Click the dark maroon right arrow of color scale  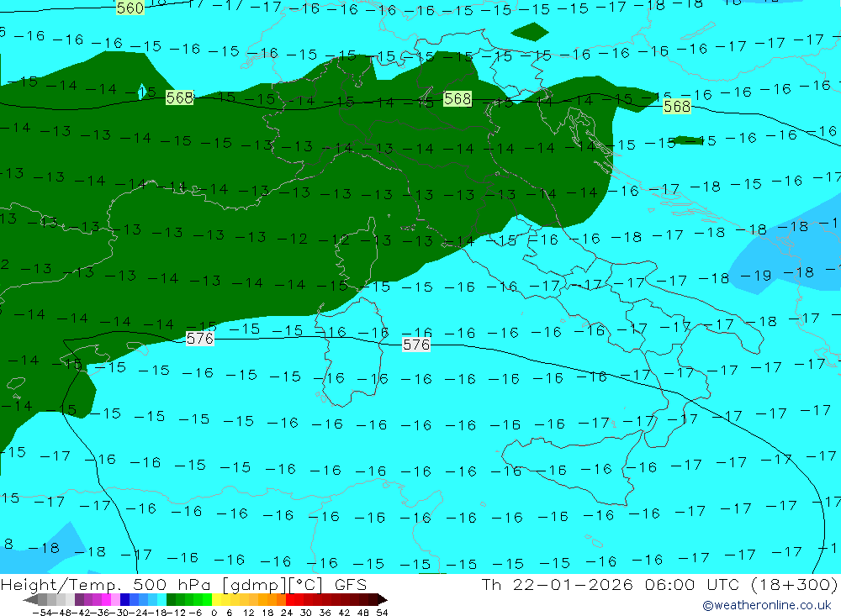383,599
